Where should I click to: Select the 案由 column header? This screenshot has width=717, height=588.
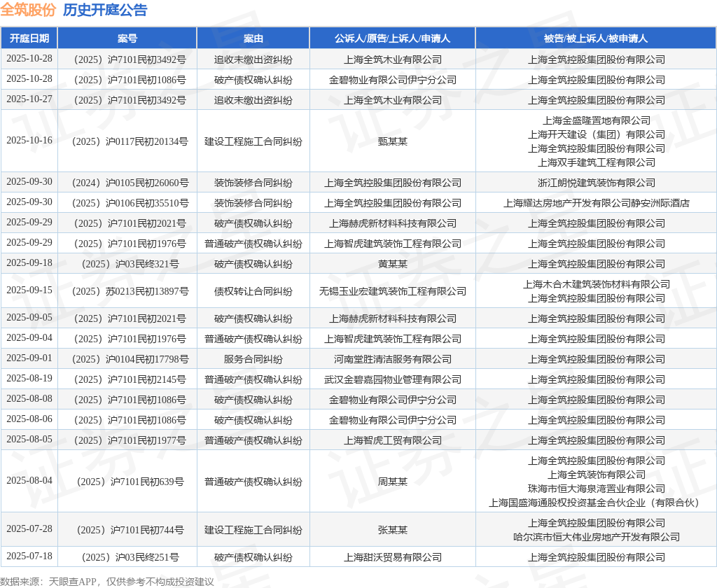pos(253,38)
